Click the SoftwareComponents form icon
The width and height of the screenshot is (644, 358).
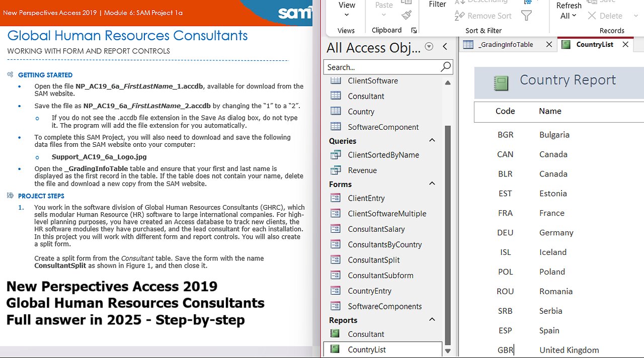[x=336, y=306]
